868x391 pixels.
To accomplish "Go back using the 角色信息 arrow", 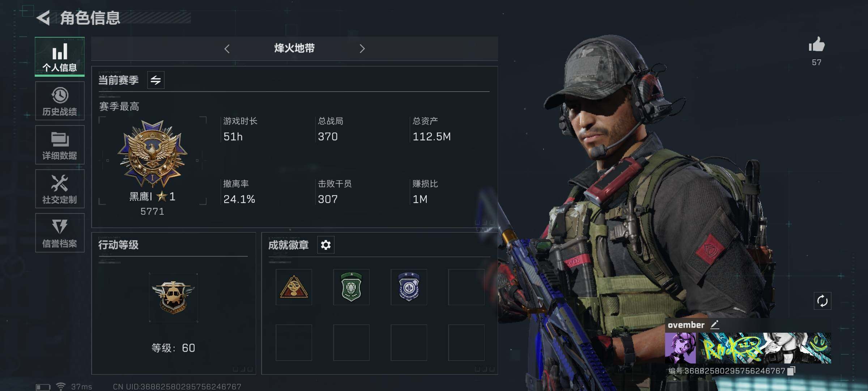I will [x=43, y=18].
